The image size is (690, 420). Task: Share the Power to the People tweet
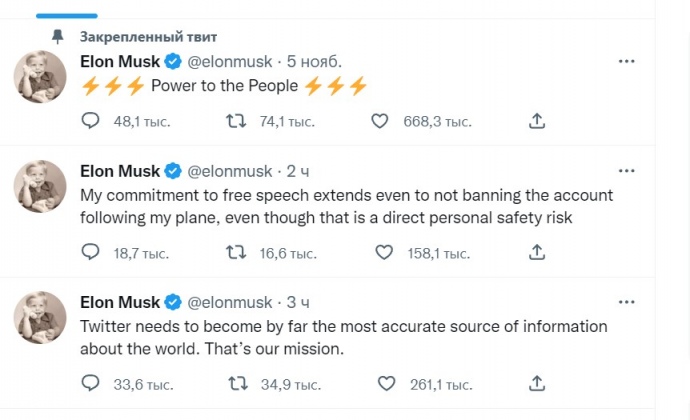537,121
